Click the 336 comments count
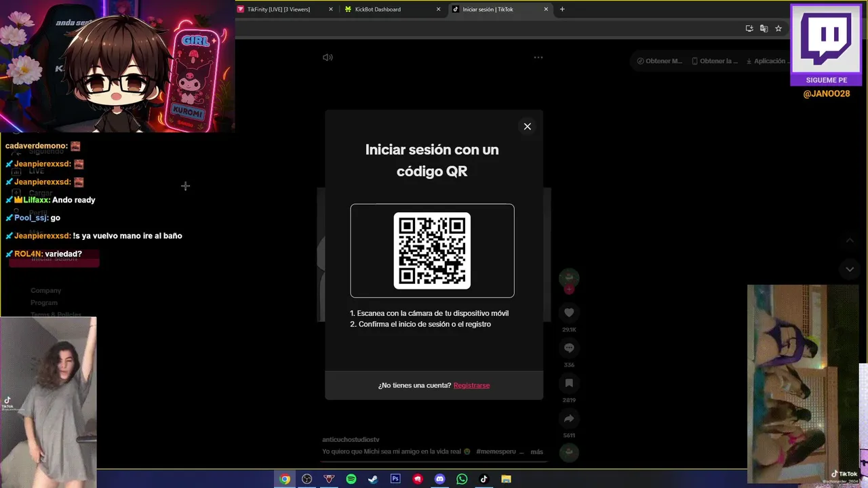Viewport: 868px width, 488px height. pyautogui.click(x=569, y=365)
